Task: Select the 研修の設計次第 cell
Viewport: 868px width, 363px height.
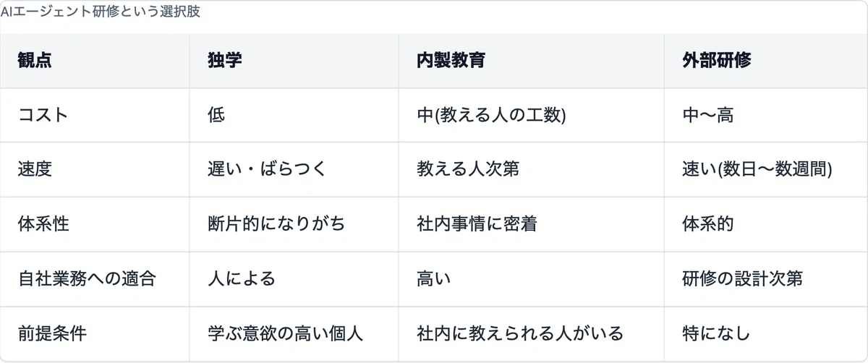Action: 743,278
